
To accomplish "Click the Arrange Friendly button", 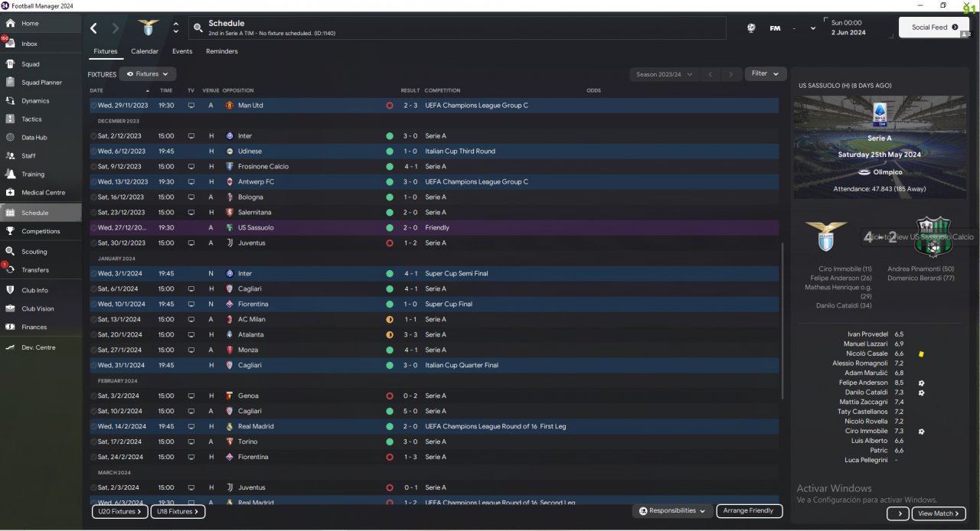I will [750, 510].
